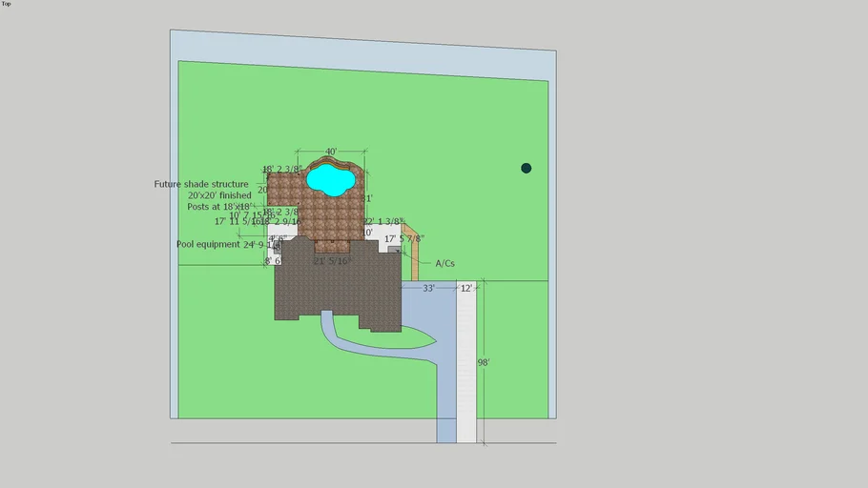
Task: Click the 17' 5 7/8" dimension label
Action: click(x=404, y=239)
